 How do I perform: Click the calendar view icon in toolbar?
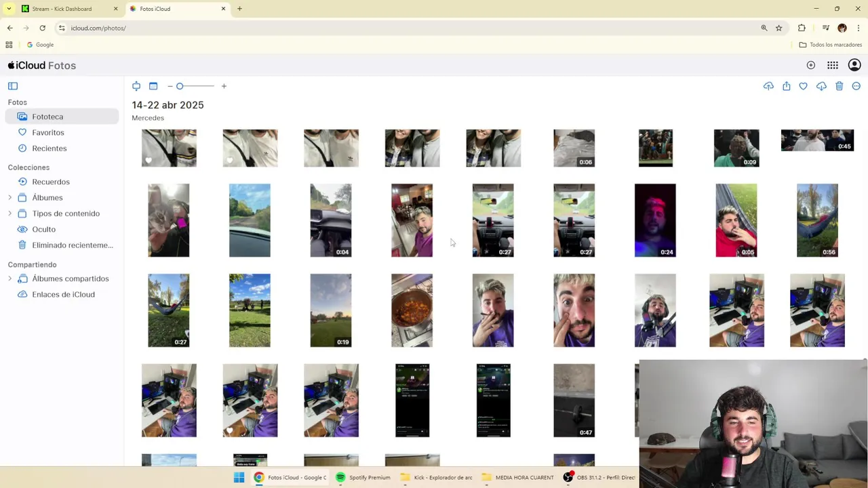click(x=153, y=86)
